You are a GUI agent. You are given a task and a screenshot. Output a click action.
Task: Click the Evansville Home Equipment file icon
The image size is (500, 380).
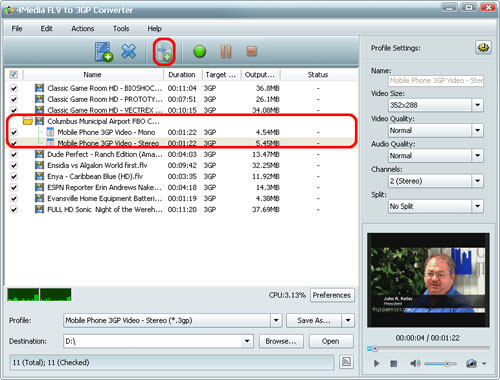pyautogui.click(x=39, y=198)
